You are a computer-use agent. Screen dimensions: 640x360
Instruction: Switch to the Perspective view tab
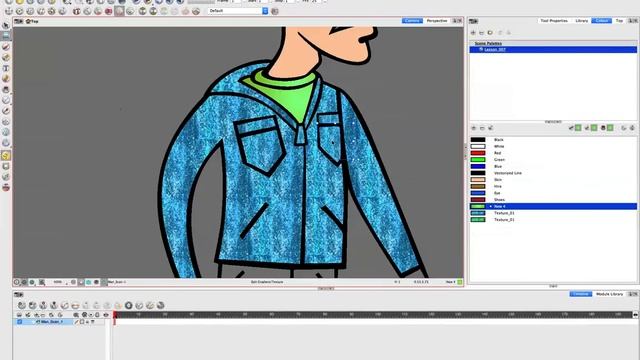click(x=437, y=20)
